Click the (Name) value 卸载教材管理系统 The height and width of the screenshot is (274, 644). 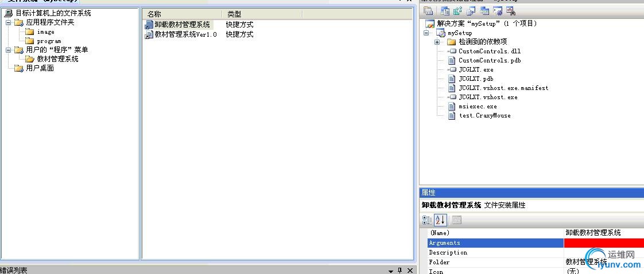point(593,233)
